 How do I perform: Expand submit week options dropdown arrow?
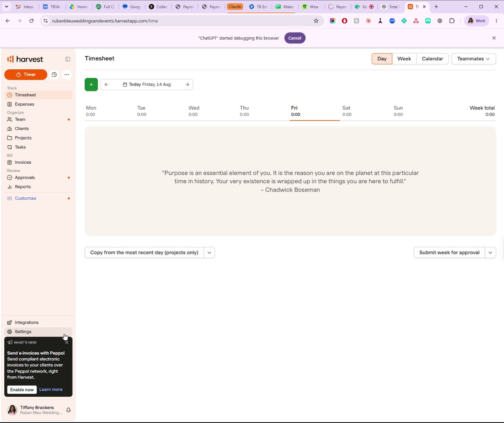[490, 253]
